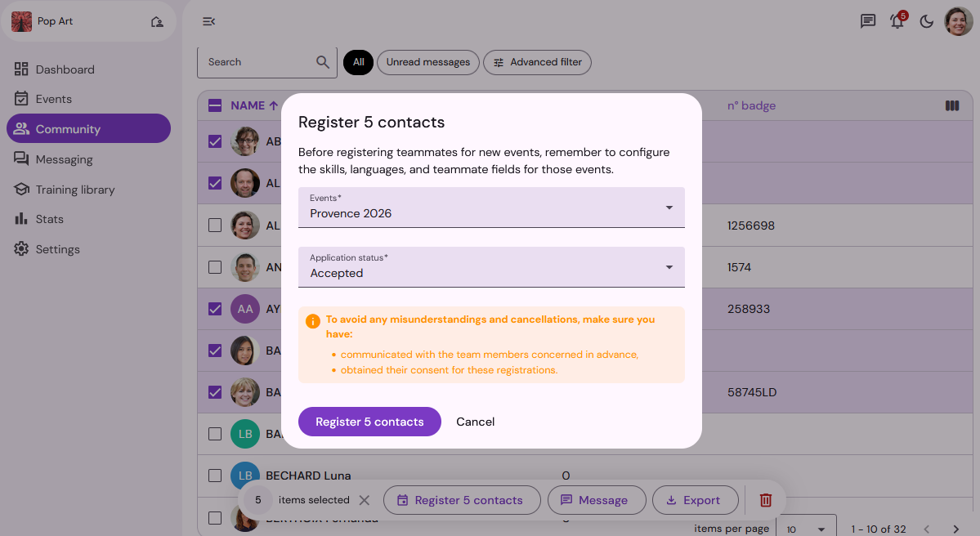Click the search magnifier icon

pyautogui.click(x=323, y=62)
